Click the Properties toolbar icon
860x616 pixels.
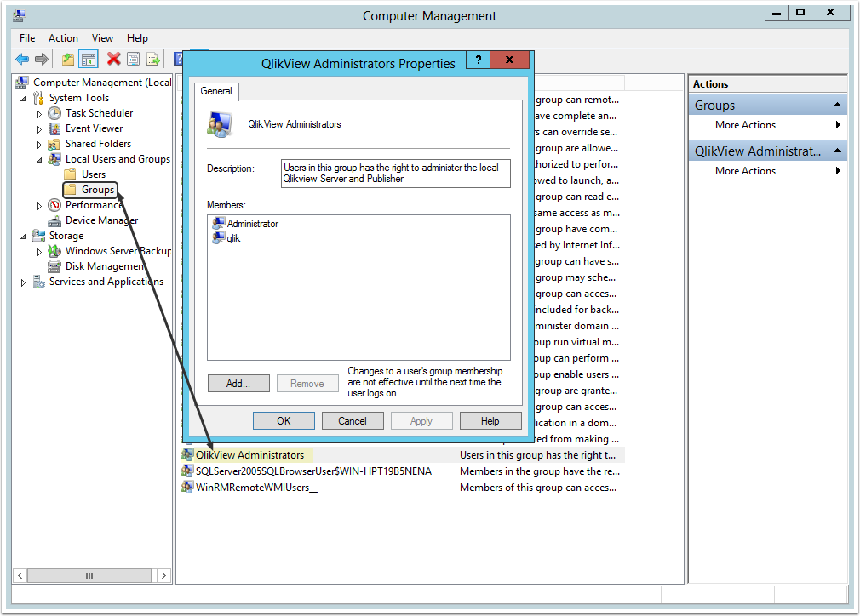(x=134, y=59)
